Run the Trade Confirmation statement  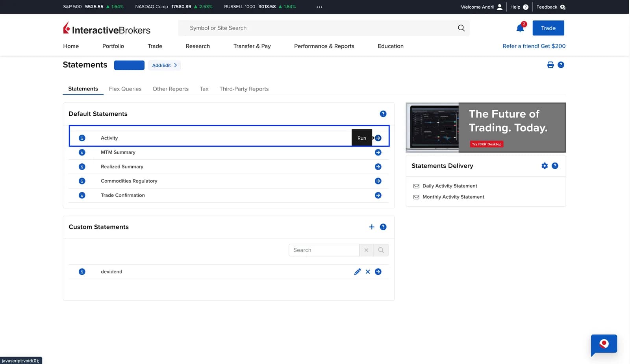pos(378,195)
